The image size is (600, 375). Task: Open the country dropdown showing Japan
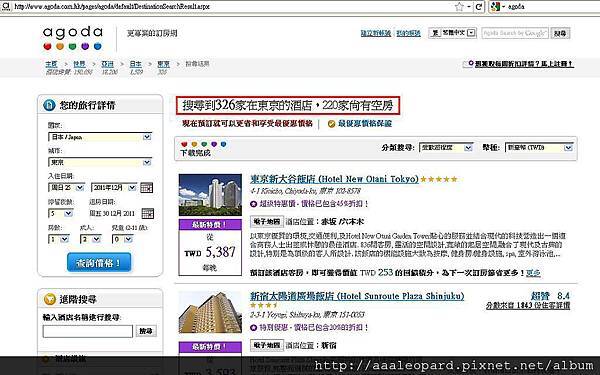[100, 137]
